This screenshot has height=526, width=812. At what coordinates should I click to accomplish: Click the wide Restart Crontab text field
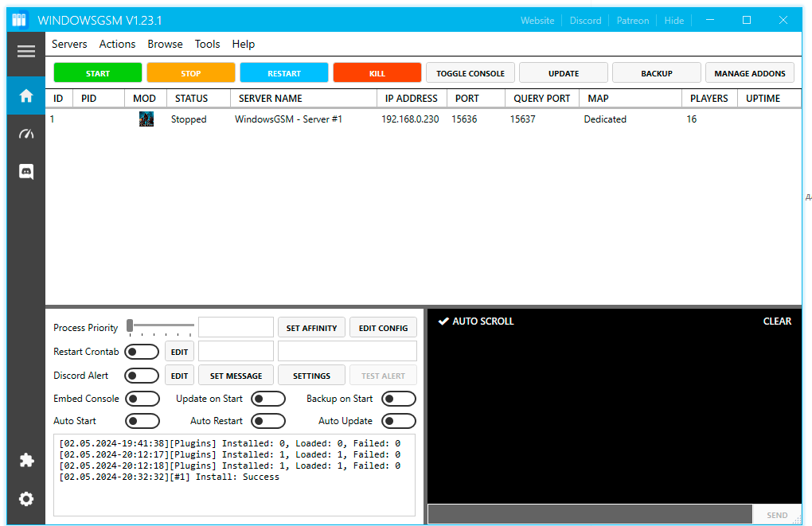point(347,351)
